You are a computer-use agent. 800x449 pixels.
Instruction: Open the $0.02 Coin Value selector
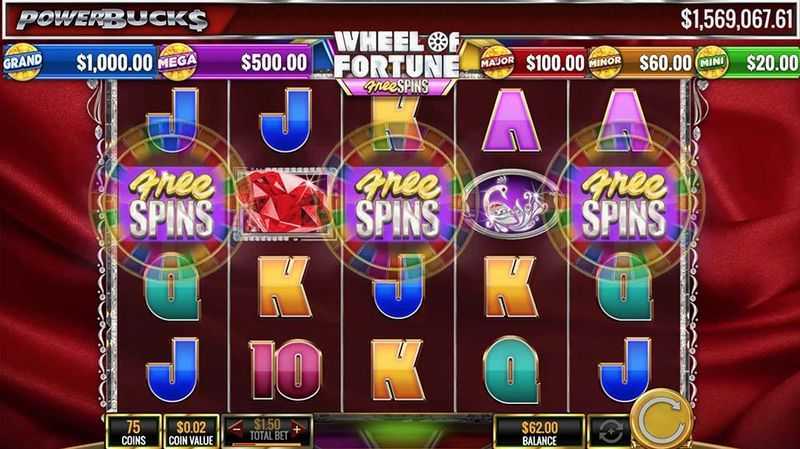point(191,432)
